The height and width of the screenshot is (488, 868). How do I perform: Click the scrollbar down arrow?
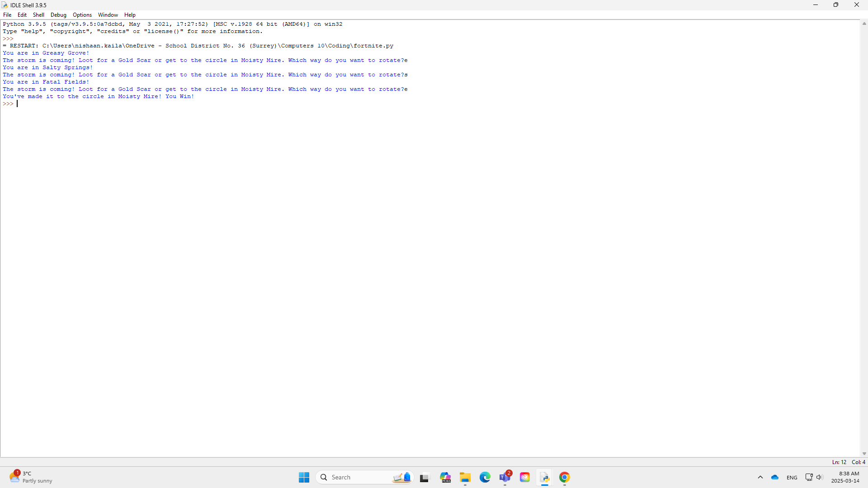click(x=864, y=454)
